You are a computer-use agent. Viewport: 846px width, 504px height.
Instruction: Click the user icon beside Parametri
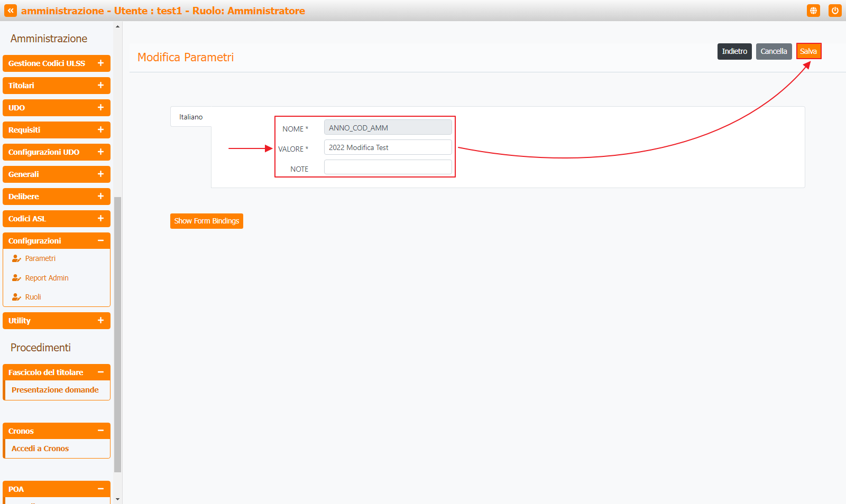pyautogui.click(x=16, y=259)
